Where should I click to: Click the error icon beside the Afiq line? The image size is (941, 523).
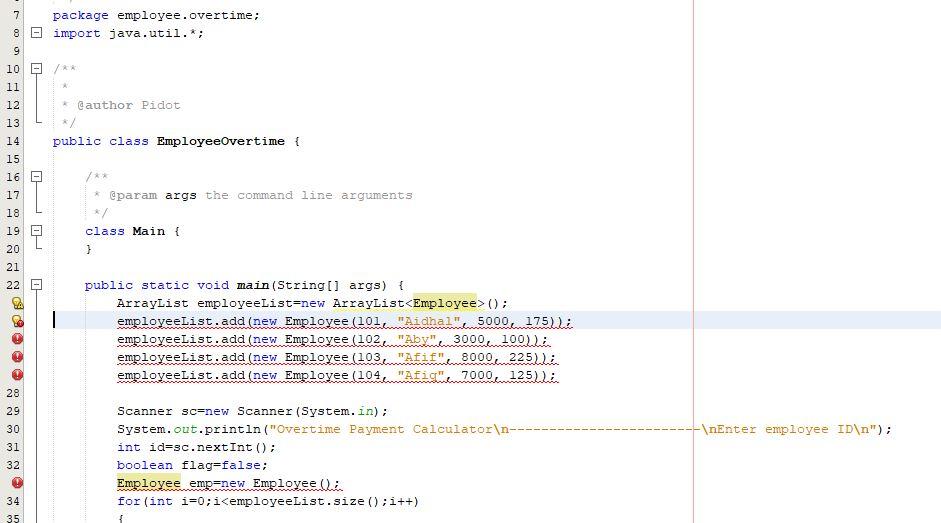pos(18,375)
